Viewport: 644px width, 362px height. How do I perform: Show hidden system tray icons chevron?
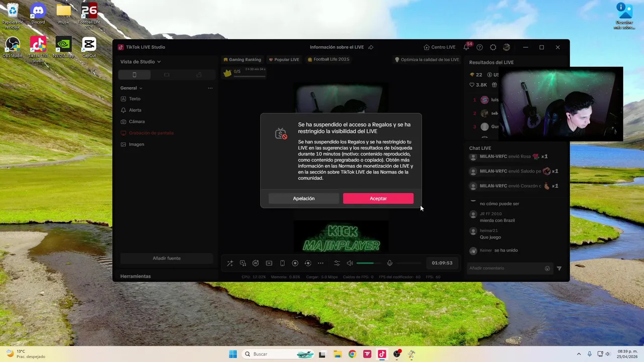pyautogui.click(x=579, y=354)
